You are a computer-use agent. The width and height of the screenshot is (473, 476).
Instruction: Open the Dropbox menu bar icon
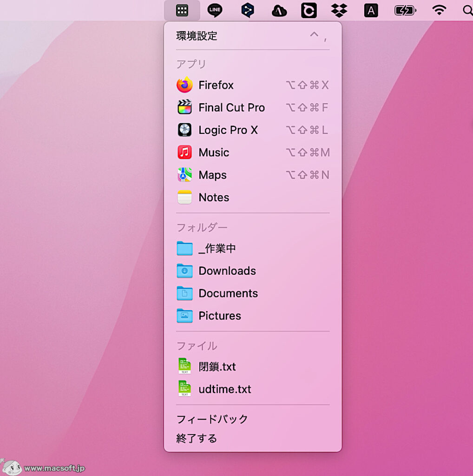pyautogui.click(x=339, y=11)
